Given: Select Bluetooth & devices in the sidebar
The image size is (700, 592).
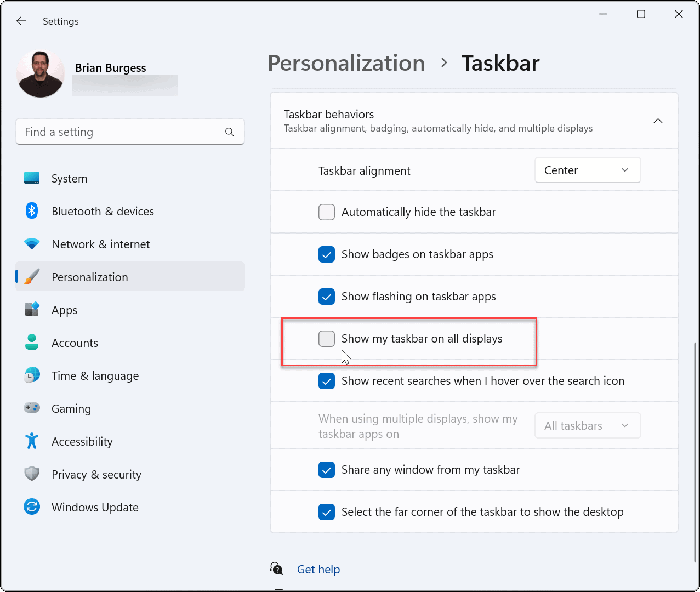Looking at the screenshot, I should pyautogui.click(x=103, y=211).
